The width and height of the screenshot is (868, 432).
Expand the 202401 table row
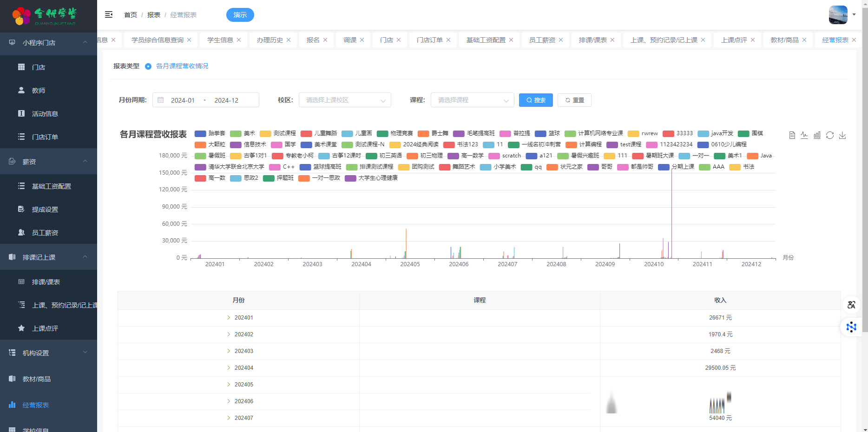tap(229, 318)
